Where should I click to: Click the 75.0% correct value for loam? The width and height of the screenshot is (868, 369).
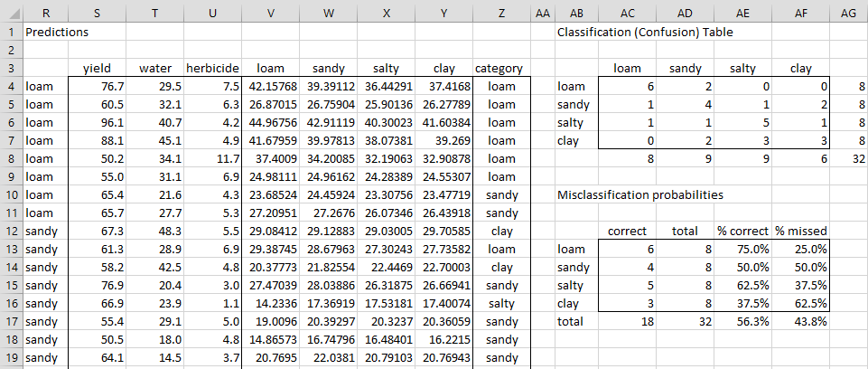742,250
